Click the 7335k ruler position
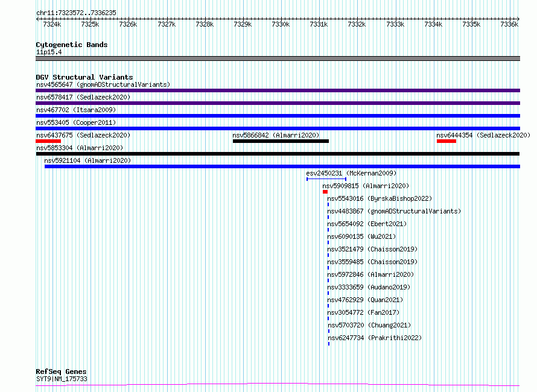 (471, 24)
